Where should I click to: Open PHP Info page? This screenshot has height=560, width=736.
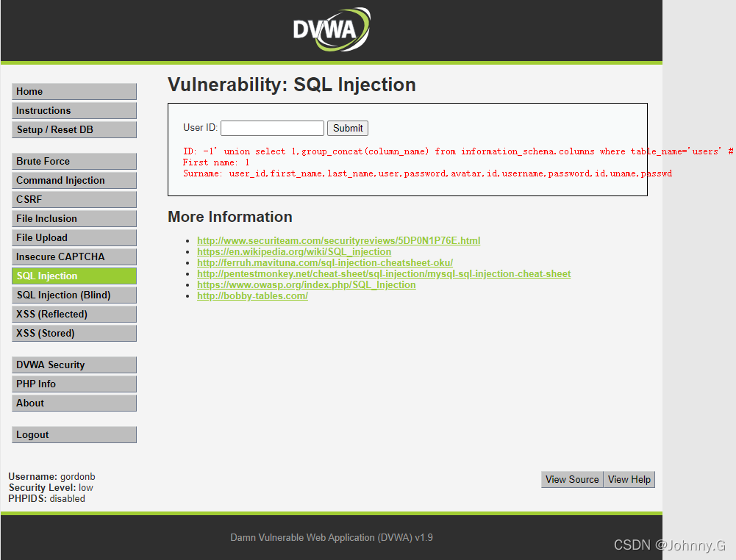coord(74,384)
